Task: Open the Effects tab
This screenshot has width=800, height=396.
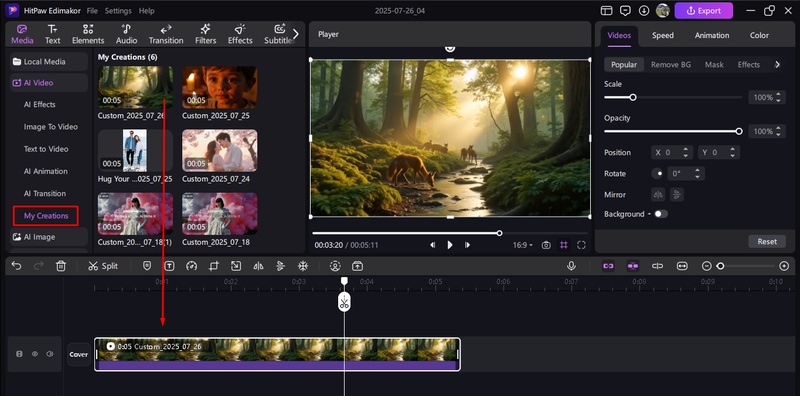Action: coord(240,34)
